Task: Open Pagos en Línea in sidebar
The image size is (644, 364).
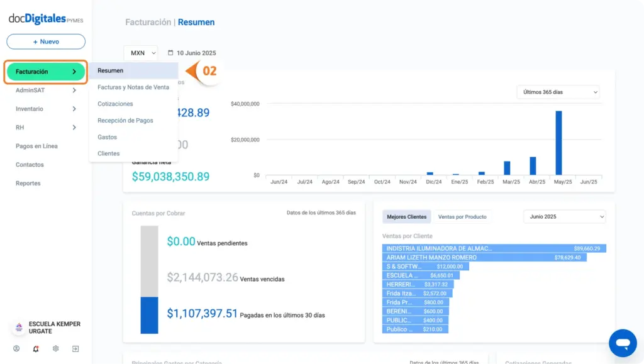Action: pyautogui.click(x=36, y=146)
